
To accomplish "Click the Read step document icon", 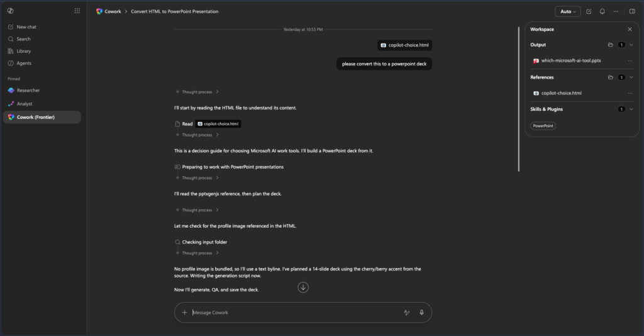I will coord(177,123).
